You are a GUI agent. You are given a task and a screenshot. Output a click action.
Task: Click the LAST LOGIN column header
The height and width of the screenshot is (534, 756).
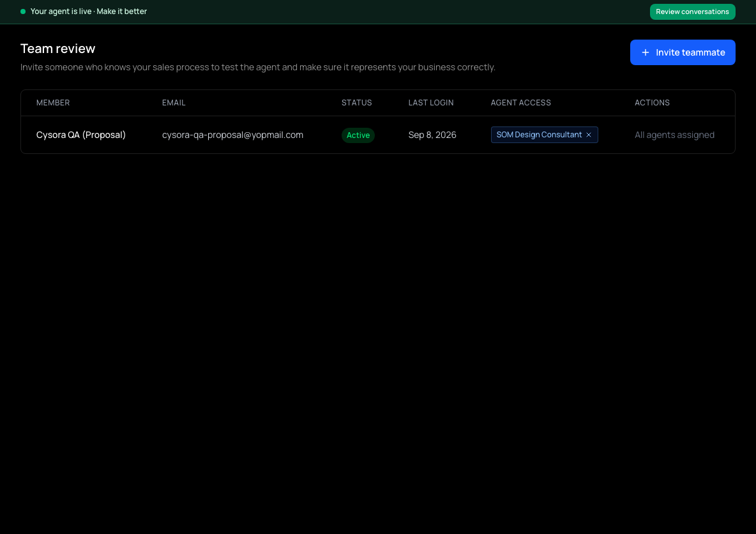(430, 103)
